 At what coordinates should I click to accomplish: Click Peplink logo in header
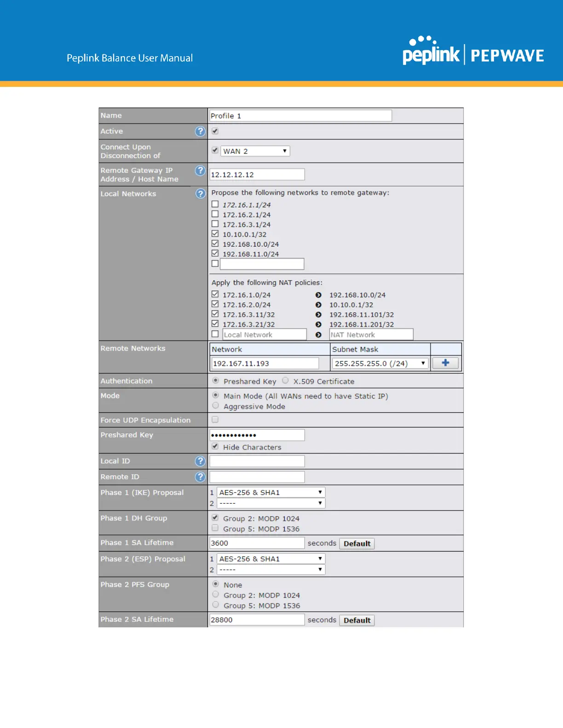(x=431, y=51)
